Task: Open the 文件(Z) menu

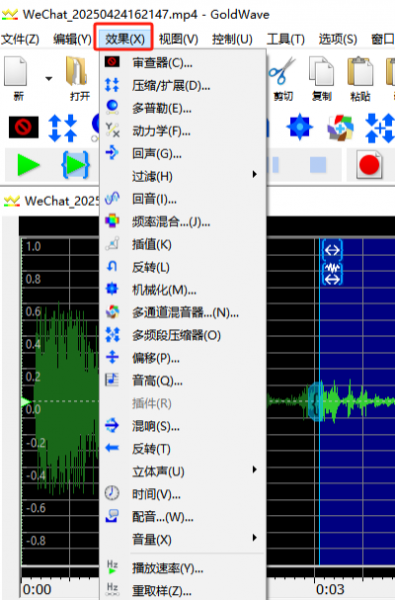Action: pyautogui.click(x=20, y=38)
